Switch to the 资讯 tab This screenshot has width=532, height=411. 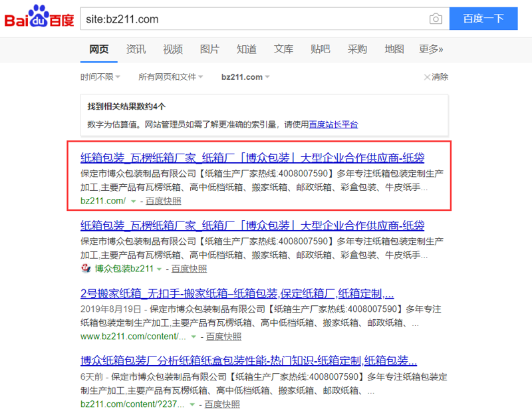(x=136, y=50)
